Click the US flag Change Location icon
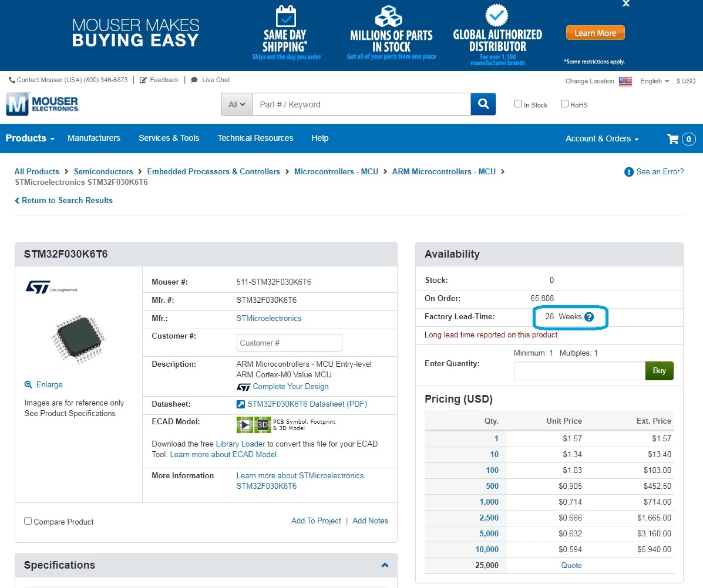 coord(625,81)
